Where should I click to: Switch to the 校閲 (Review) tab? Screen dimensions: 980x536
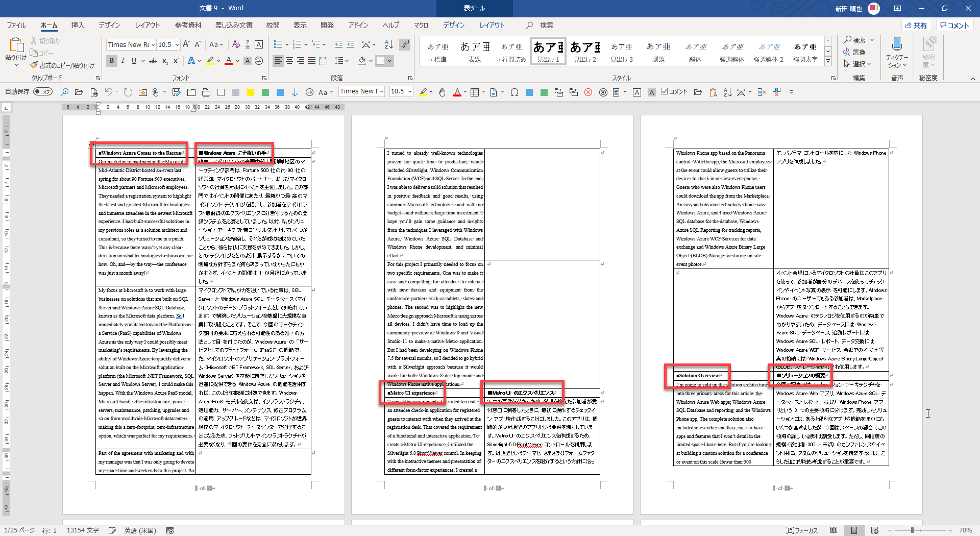tap(273, 25)
